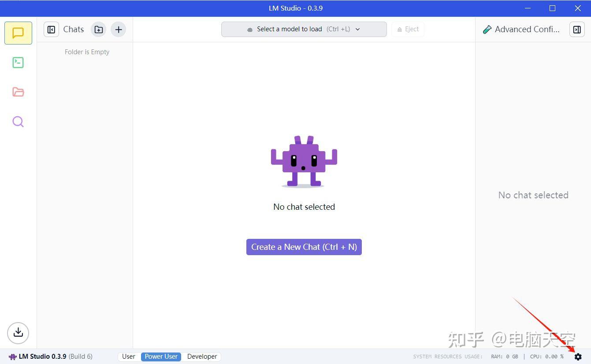591x364 pixels.
Task: Switch to User mode
Action: tap(129, 357)
